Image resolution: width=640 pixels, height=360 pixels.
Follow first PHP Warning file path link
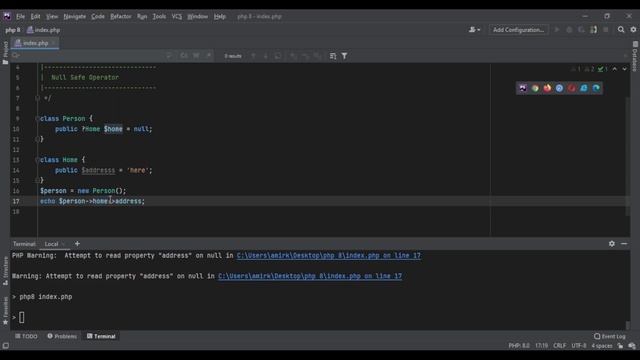pos(329,256)
